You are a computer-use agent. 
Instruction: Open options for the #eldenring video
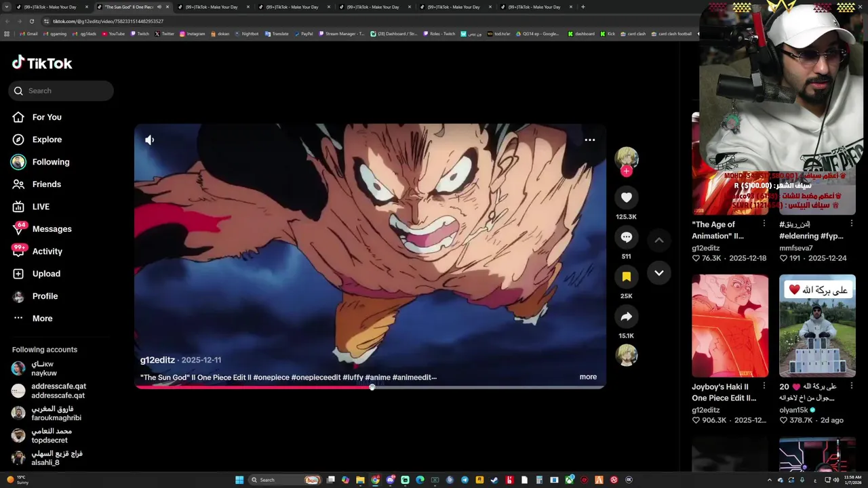click(852, 224)
